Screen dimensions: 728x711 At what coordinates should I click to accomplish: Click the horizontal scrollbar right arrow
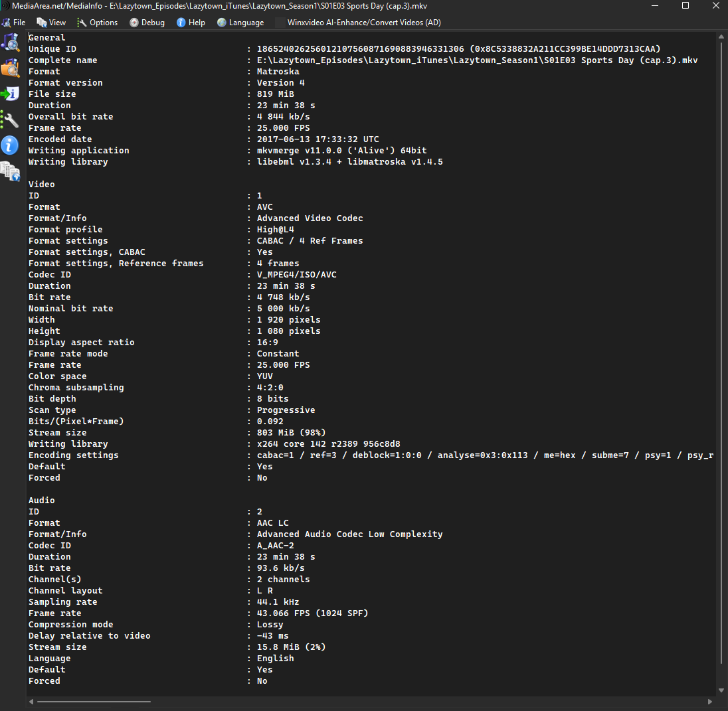(710, 702)
